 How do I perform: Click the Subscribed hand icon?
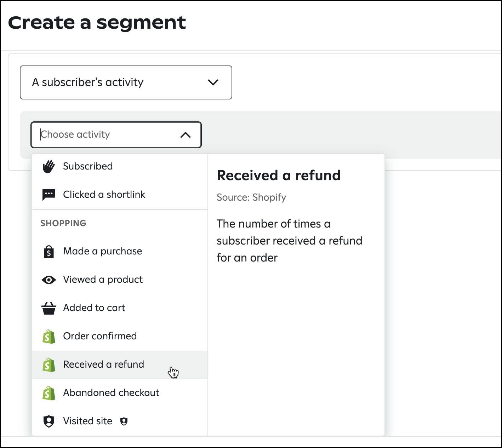click(x=49, y=166)
